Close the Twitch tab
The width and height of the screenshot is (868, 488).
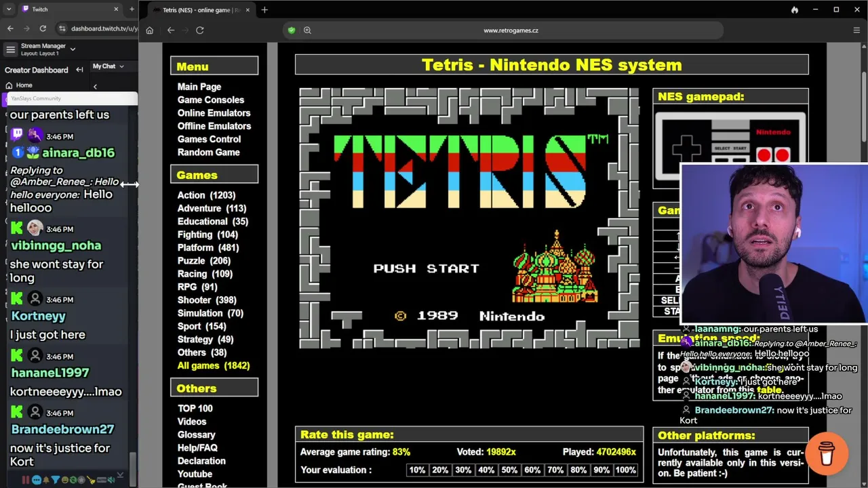(116, 9)
